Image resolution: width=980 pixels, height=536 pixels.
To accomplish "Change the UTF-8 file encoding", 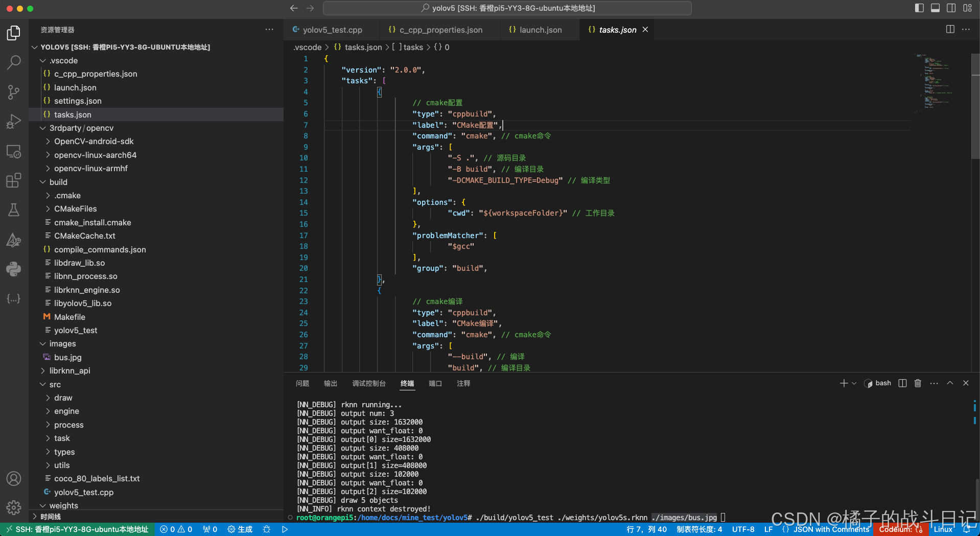I will [743, 529].
